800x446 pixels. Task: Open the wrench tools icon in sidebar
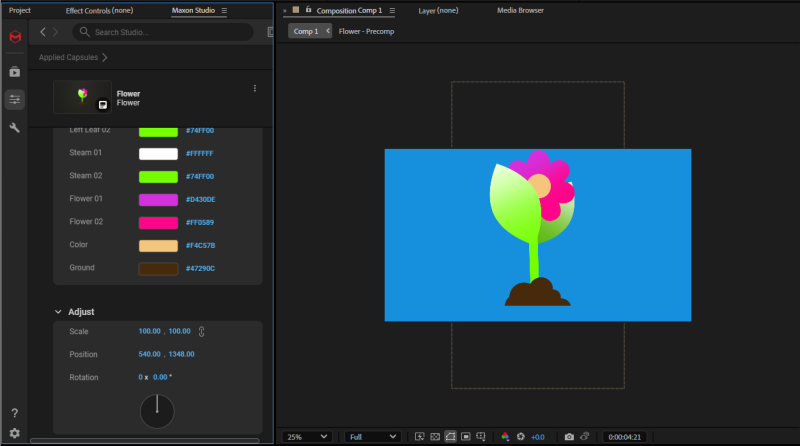pyautogui.click(x=14, y=128)
